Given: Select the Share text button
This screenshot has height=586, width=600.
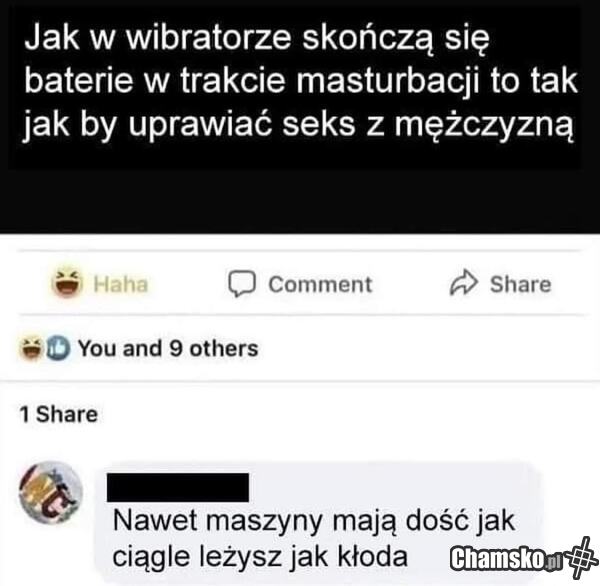Looking at the screenshot, I should click(520, 284).
